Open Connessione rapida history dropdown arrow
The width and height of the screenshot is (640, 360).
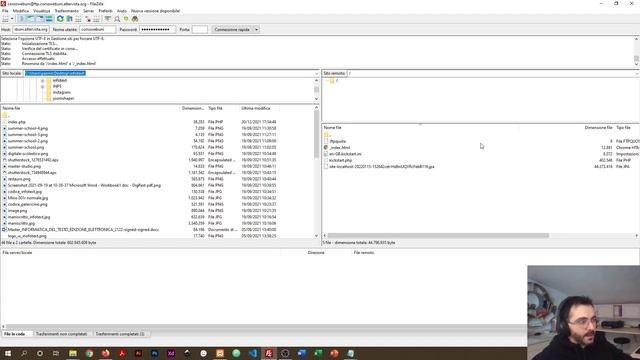coord(256,29)
